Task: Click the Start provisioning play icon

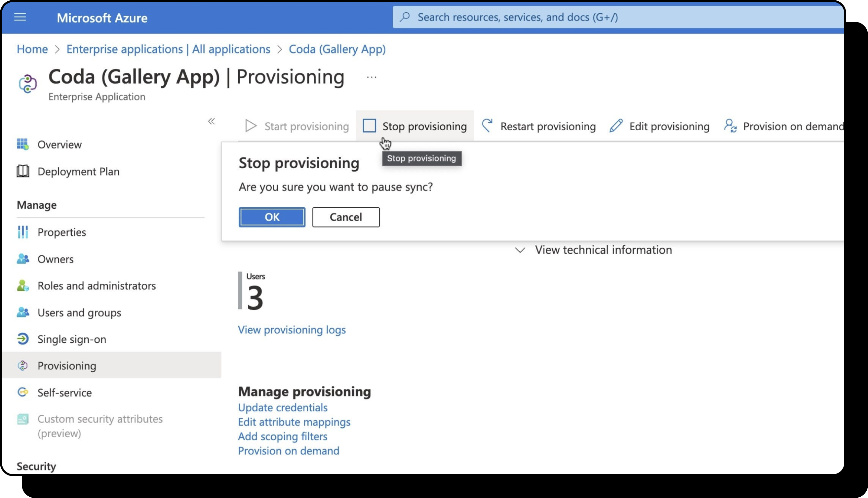Action: pyautogui.click(x=251, y=126)
